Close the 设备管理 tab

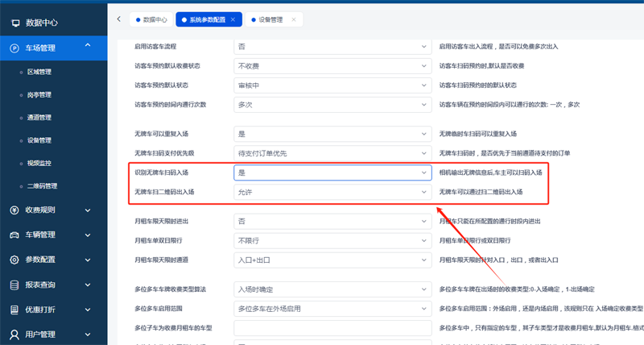click(294, 19)
